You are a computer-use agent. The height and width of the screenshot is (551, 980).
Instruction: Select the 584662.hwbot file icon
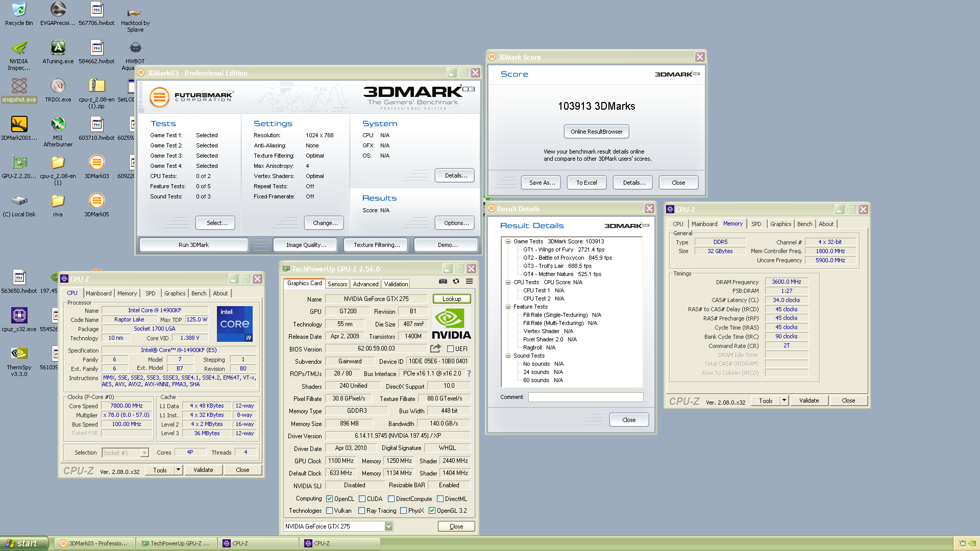coord(96,52)
